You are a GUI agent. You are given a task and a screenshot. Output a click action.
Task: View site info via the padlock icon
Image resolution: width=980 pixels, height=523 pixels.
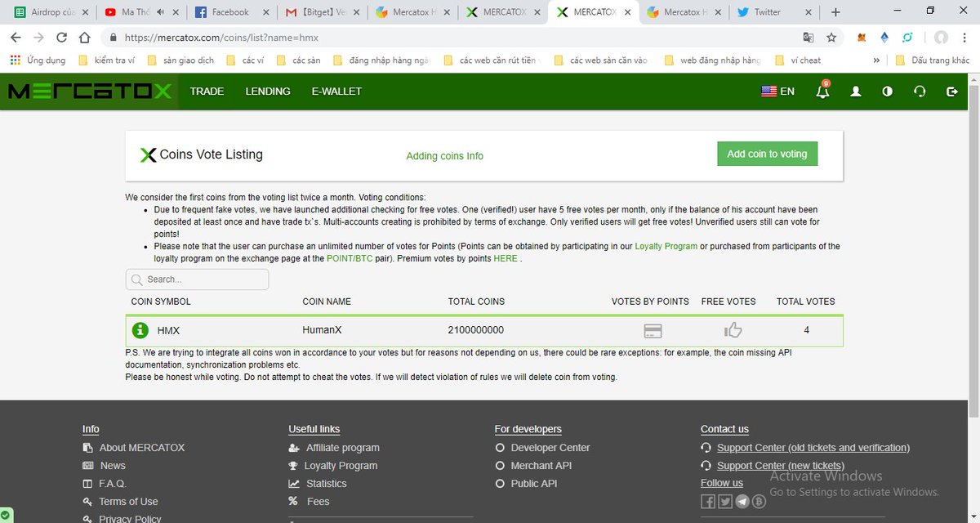(113, 38)
